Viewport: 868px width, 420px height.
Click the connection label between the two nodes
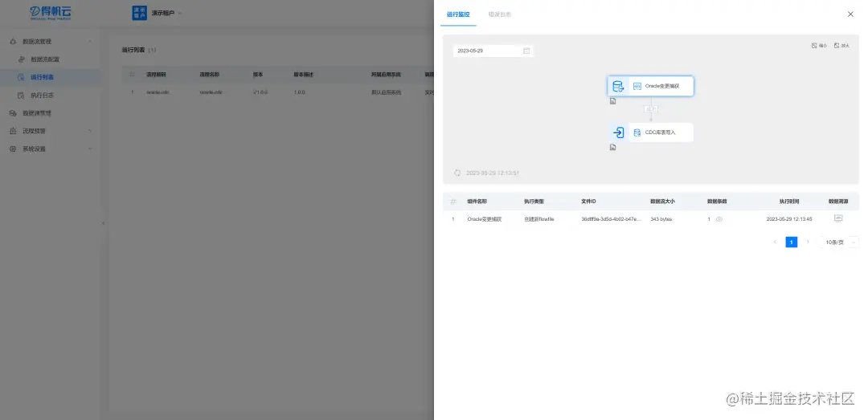click(650, 109)
